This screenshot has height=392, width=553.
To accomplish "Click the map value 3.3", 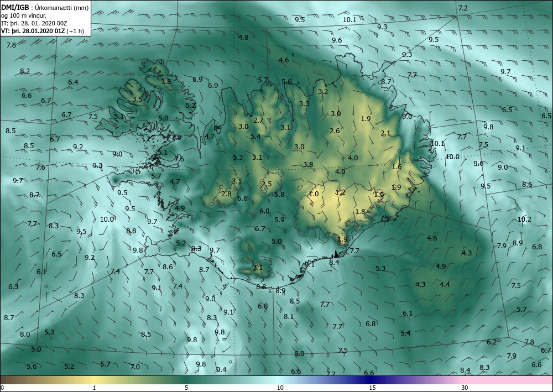I will click(x=304, y=103).
